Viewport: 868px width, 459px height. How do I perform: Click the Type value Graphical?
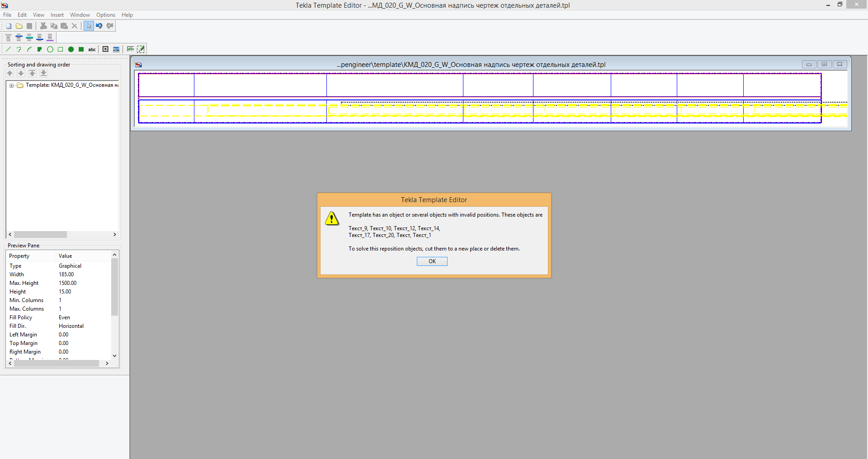point(70,266)
